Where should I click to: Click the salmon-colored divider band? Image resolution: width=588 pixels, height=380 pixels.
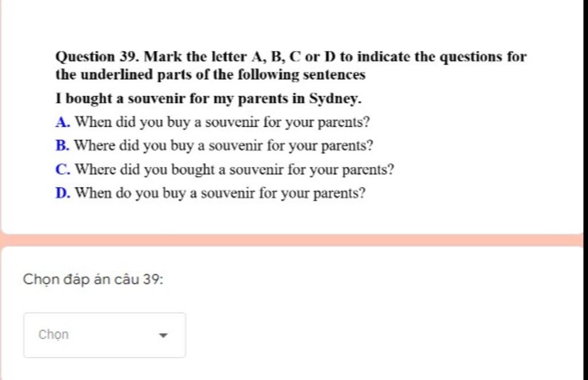pyautogui.click(x=294, y=240)
